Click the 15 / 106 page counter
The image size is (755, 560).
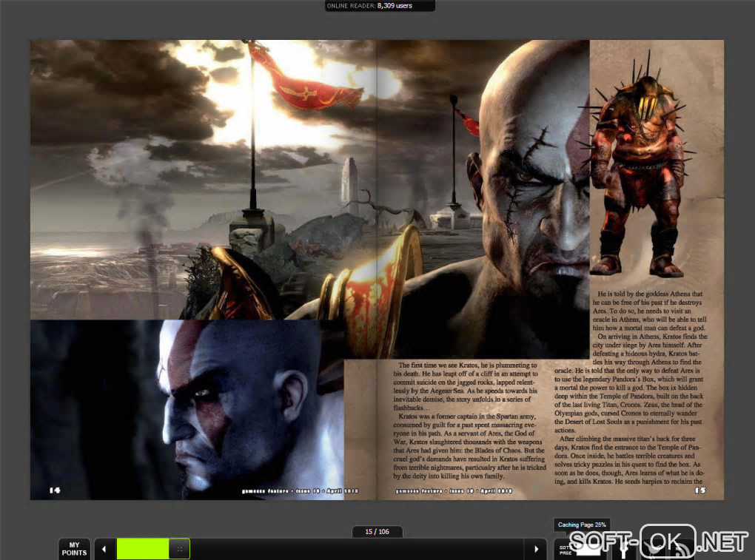[x=377, y=532]
